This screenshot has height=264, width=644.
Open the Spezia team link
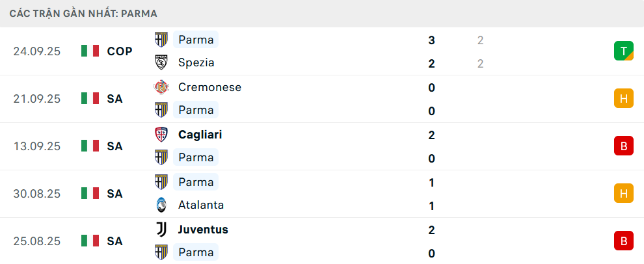click(196, 63)
